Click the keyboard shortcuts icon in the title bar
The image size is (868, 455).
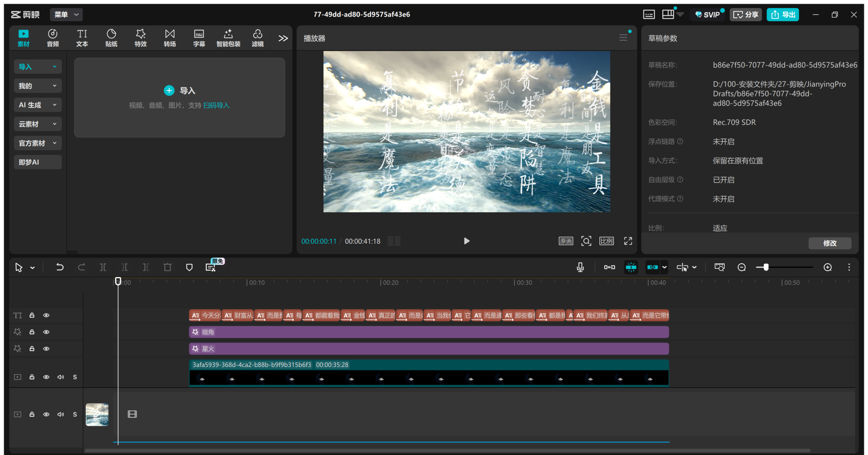pyautogui.click(x=649, y=15)
